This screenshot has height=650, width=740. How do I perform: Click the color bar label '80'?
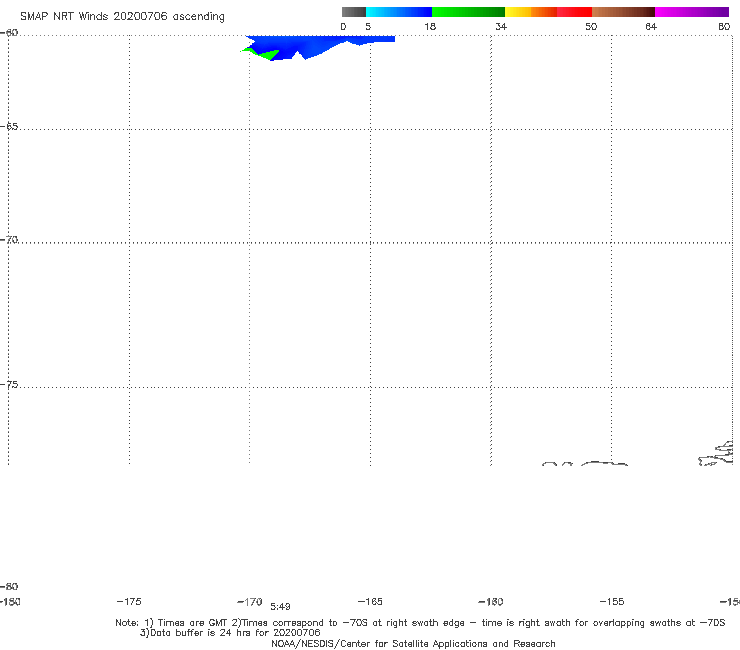click(x=724, y=26)
